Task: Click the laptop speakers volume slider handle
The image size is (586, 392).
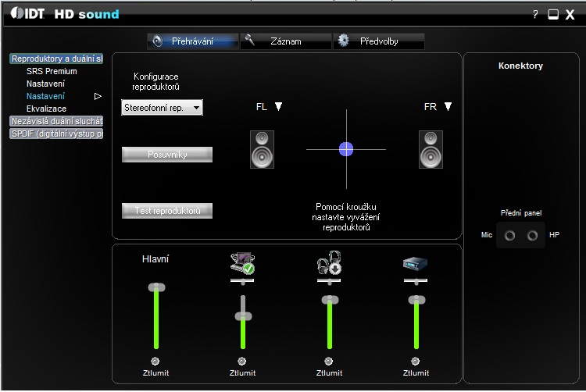Action: tap(243, 316)
